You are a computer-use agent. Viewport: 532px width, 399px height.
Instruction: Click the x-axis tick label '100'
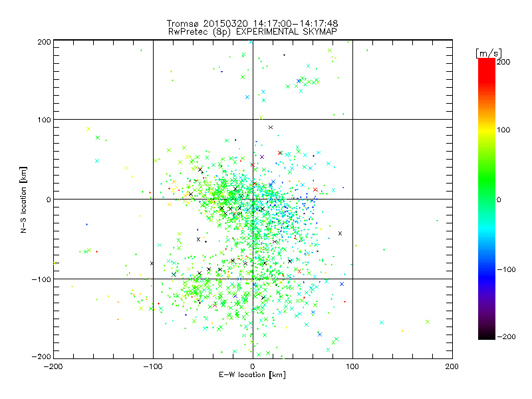[352, 367]
